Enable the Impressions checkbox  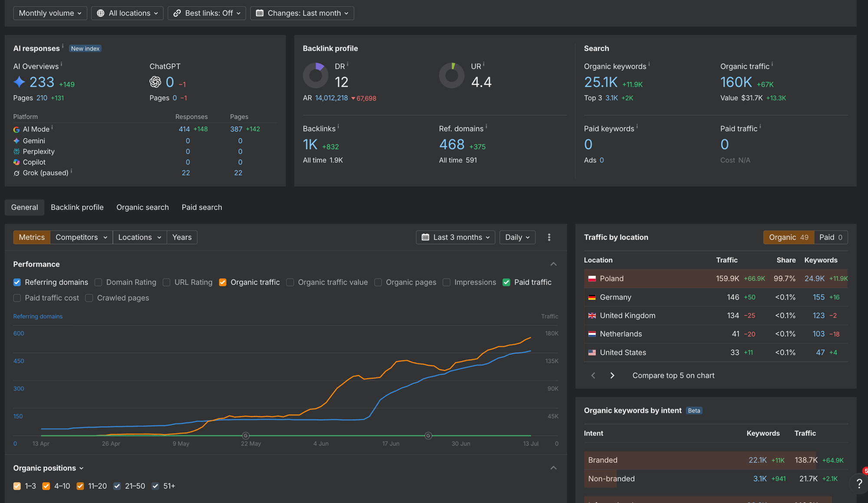[x=447, y=282]
